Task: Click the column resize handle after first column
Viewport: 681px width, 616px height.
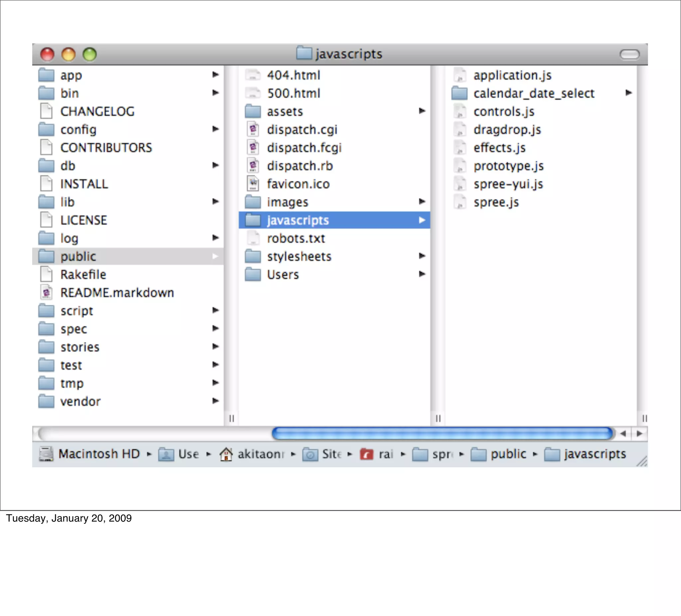Action: (232, 419)
